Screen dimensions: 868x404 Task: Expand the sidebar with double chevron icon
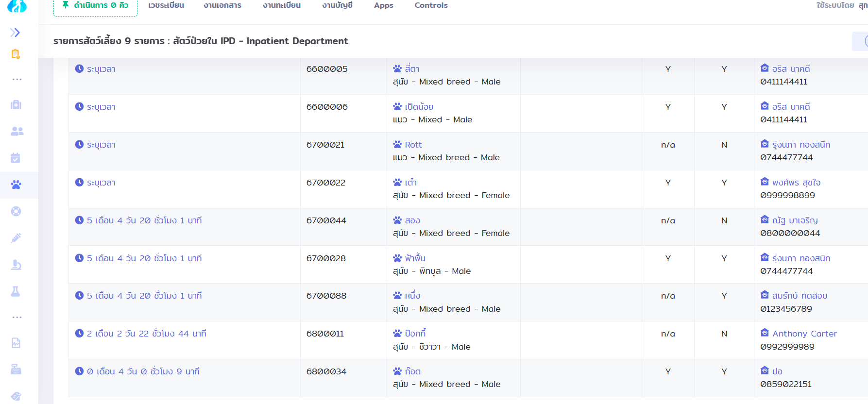(x=15, y=33)
